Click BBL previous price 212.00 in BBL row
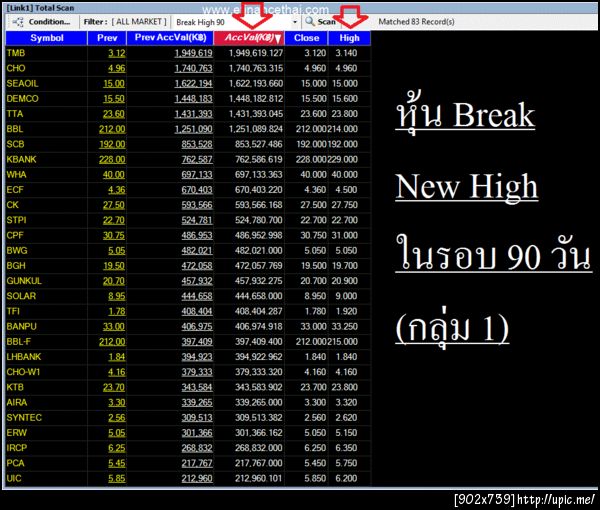The width and height of the screenshot is (600, 510). pos(112,129)
